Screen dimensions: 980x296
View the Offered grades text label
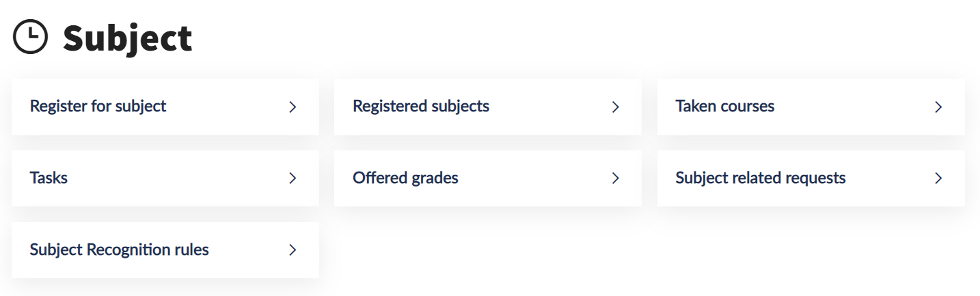click(405, 178)
